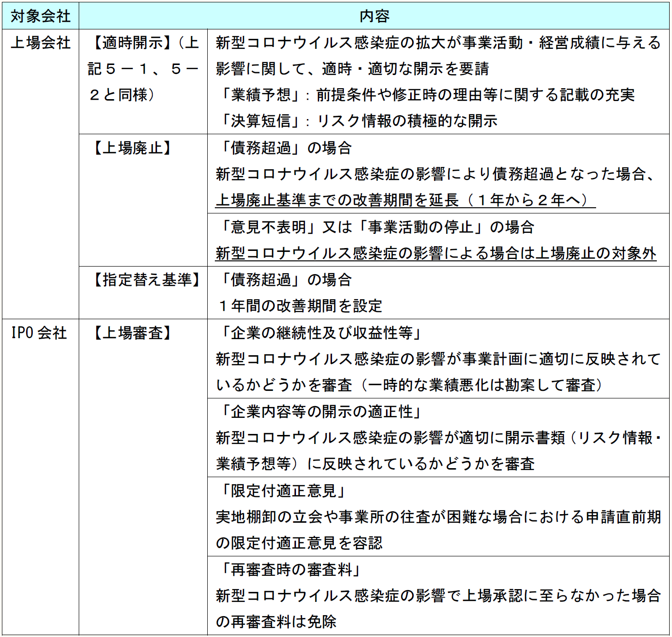Click the 「限定付適正意見」 heading
672x637 pixels.
(x=282, y=490)
